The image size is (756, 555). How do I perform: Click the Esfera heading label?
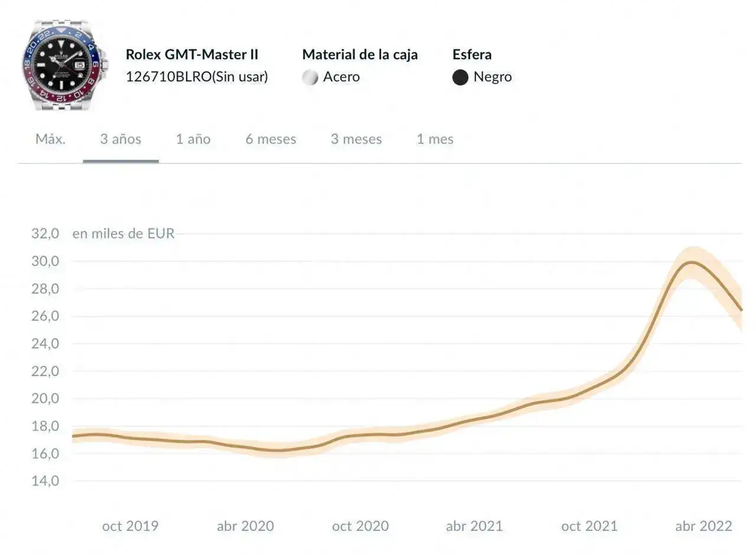[x=472, y=54]
